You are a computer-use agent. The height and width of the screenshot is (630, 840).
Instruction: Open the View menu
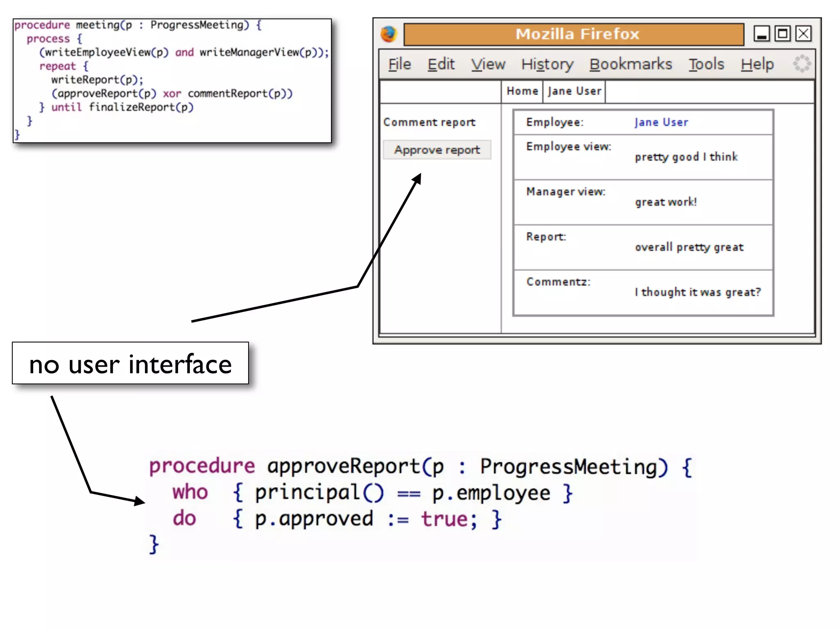(x=488, y=64)
